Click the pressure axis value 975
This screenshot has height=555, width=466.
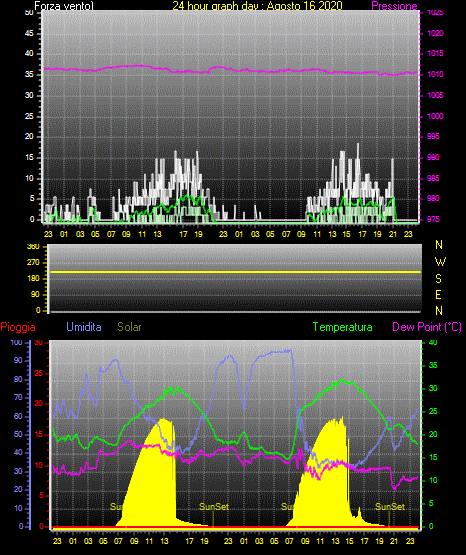[x=433, y=219]
